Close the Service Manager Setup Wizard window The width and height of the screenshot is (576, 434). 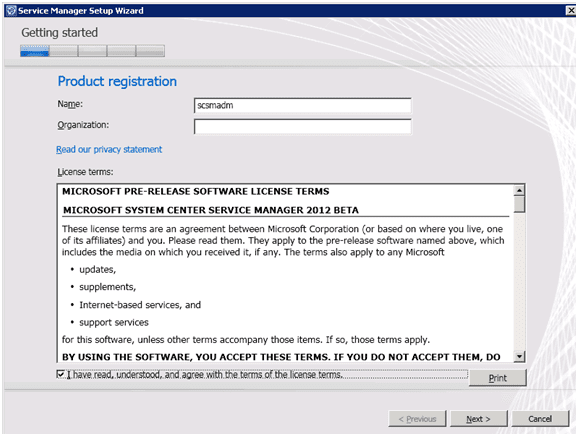[570, 11]
